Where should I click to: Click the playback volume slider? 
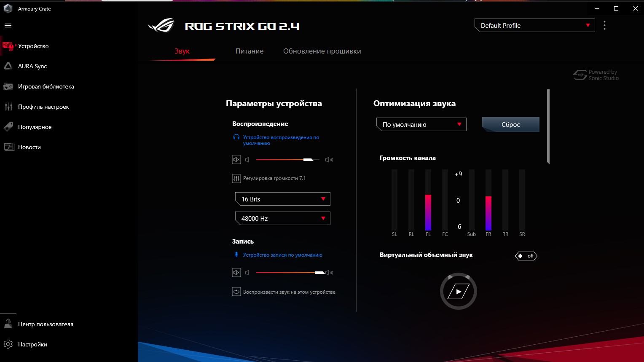point(288,160)
